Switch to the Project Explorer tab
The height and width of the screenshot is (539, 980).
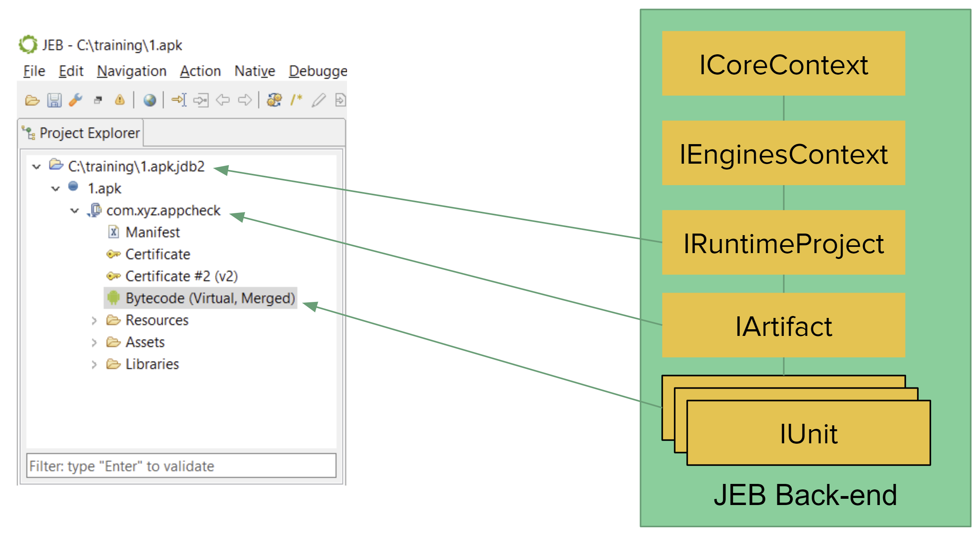pyautogui.click(x=81, y=133)
